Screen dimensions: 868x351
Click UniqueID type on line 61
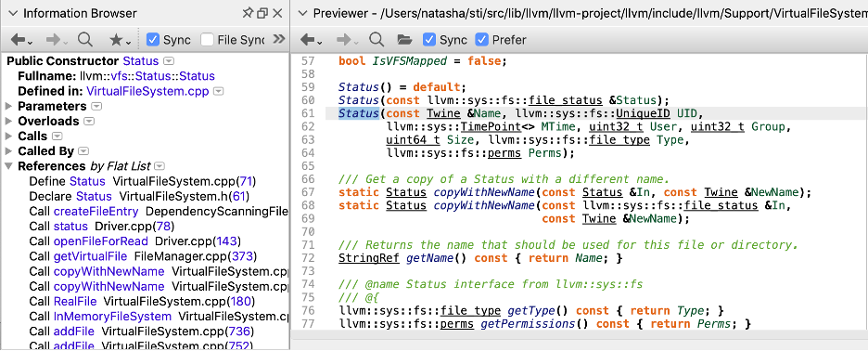click(644, 113)
